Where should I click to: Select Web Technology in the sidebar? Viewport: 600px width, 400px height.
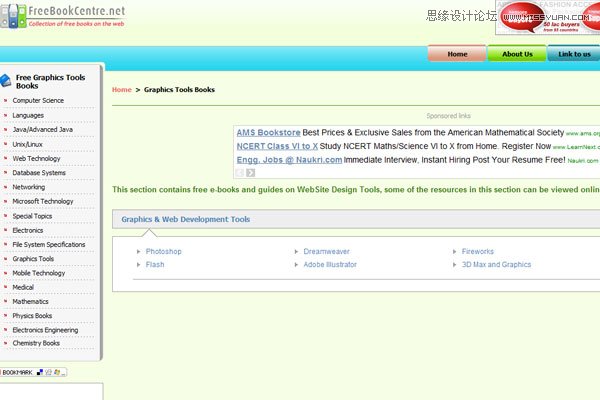coord(36,158)
